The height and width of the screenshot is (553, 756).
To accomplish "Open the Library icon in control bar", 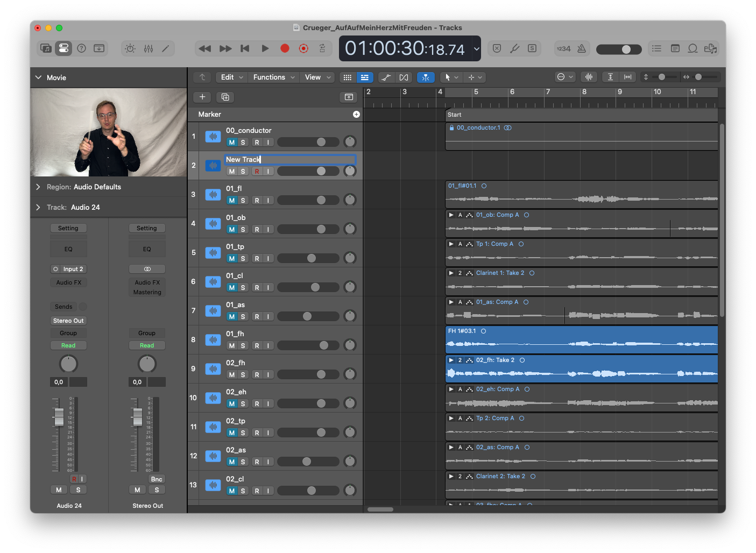I will (x=46, y=48).
